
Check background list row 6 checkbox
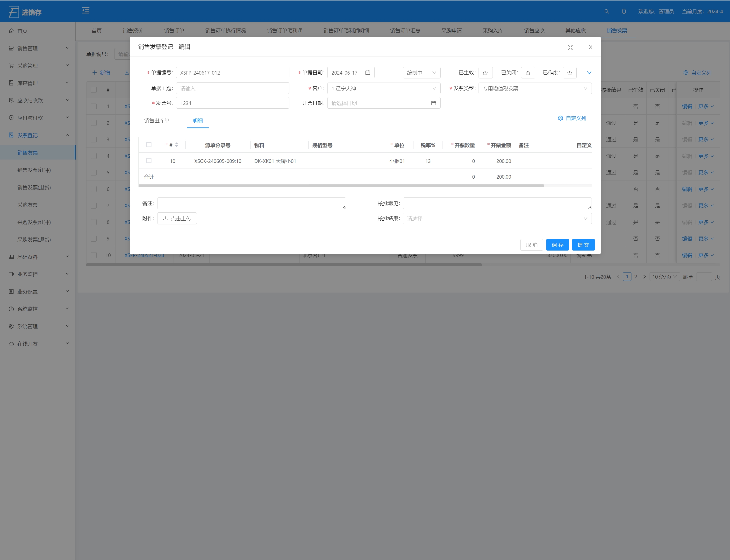pos(94,189)
